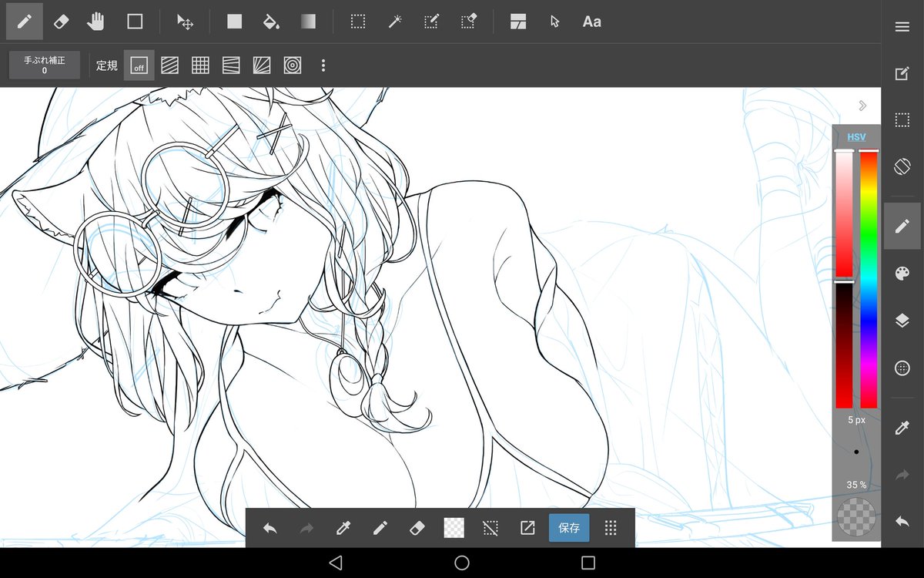Select eyedropper in bottom shortcut bar
This screenshot has height=578, width=924.
click(x=343, y=528)
